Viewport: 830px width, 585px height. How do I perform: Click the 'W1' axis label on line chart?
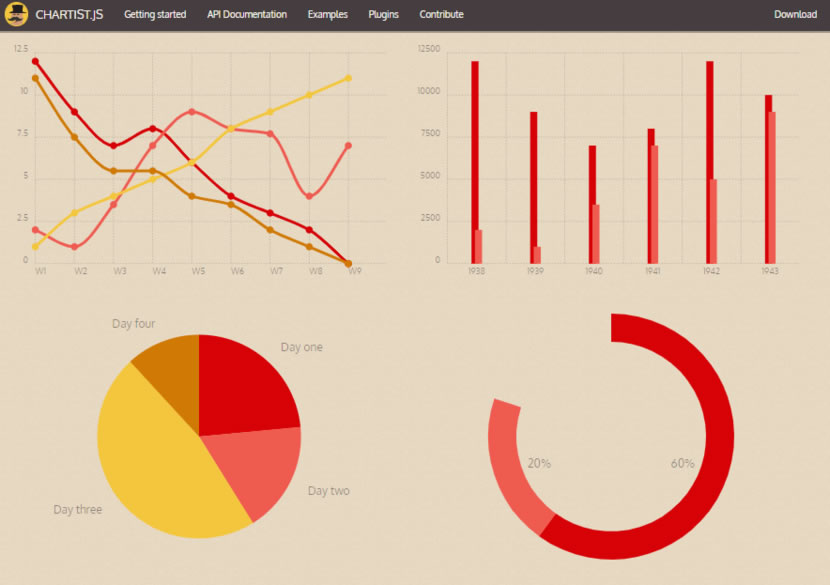click(40, 271)
